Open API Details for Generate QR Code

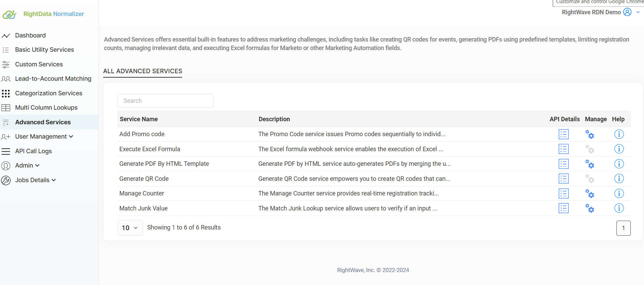(x=563, y=179)
